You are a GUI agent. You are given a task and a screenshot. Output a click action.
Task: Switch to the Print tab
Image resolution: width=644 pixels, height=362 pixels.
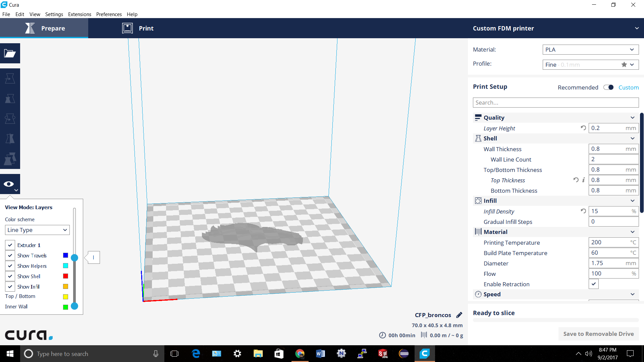tap(138, 28)
